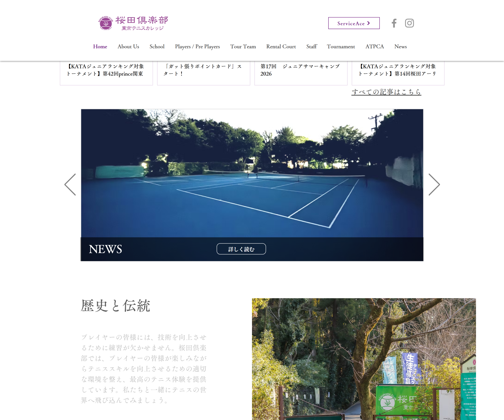
Task: Click the NEWS slide caption
Action: click(105, 249)
